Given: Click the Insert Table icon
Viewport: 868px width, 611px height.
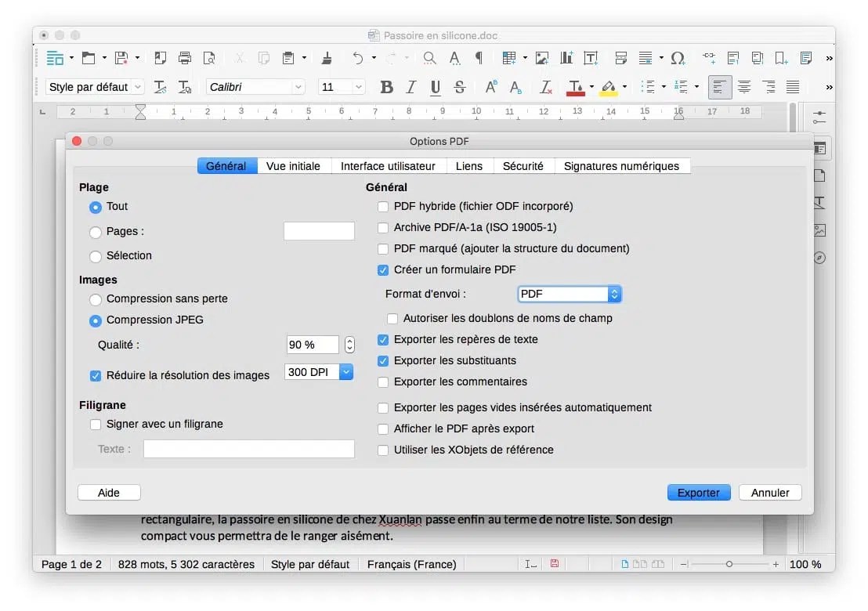Looking at the screenshot, I should 510,57.
